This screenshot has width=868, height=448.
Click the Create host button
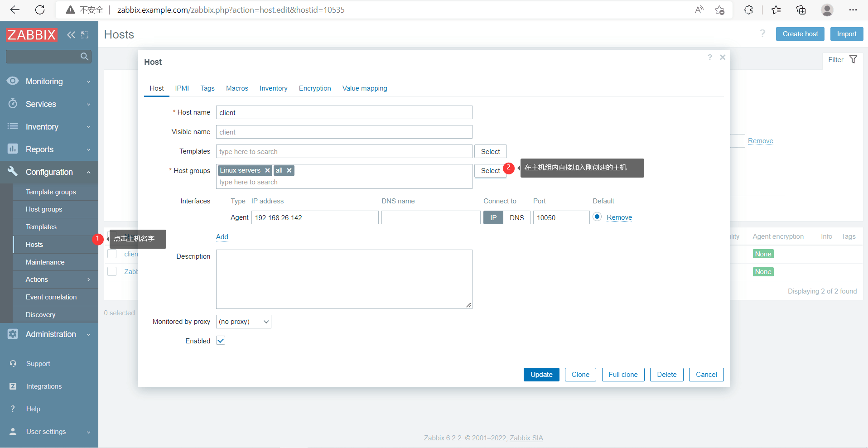pos(800,34)
